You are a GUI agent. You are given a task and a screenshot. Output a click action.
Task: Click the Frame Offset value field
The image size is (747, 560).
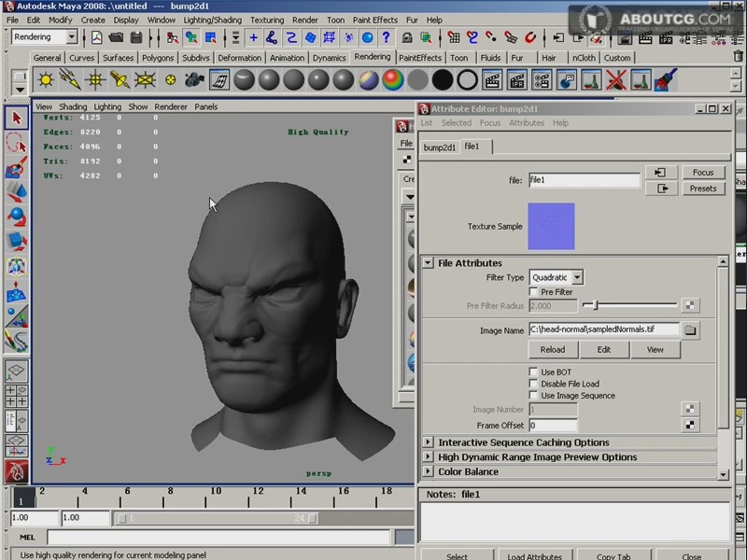pos(553,426)
